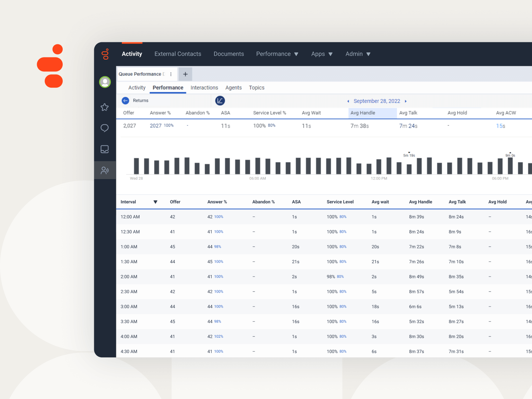Select the 4:00 AM interval row
The image size is (532, 399).
coord(324,336)
